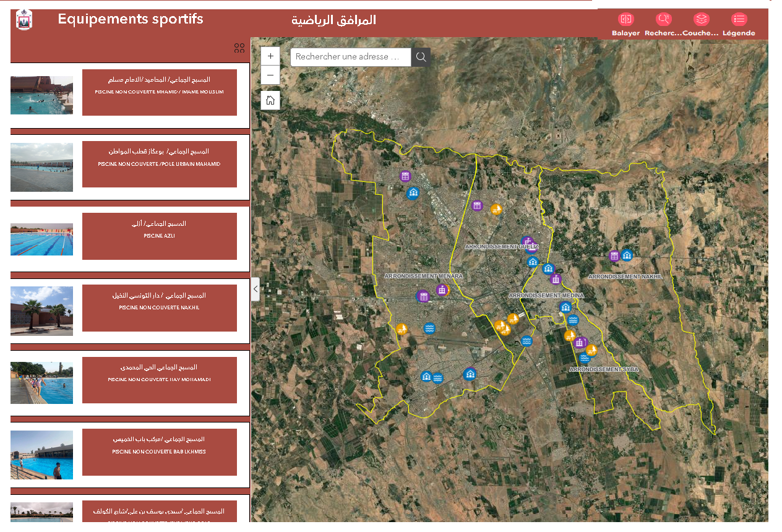782x532 pixels.
Task: Select orange picnic marker north of Gueliz label
Action: [x=496, y=209]
